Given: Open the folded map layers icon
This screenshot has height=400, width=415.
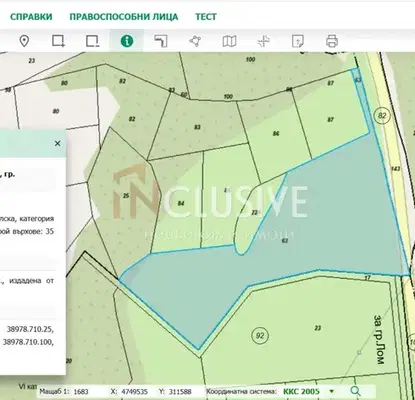Looking at the screenshot, I should pos(229,41).
